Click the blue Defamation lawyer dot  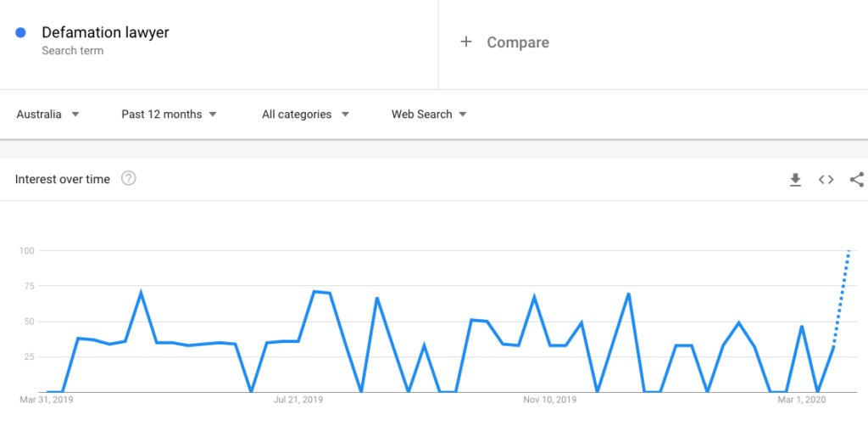(21, 33)
